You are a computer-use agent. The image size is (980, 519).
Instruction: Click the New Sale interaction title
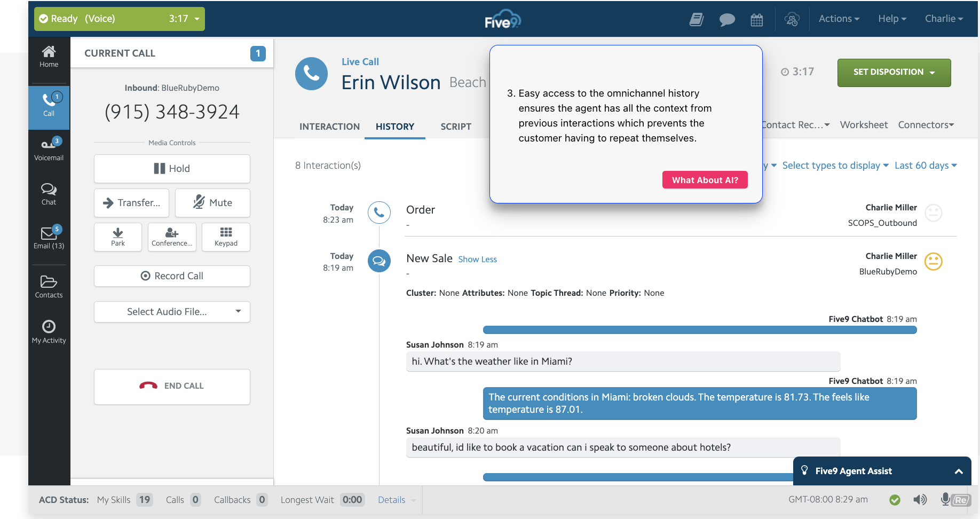(x=429, y=258)
